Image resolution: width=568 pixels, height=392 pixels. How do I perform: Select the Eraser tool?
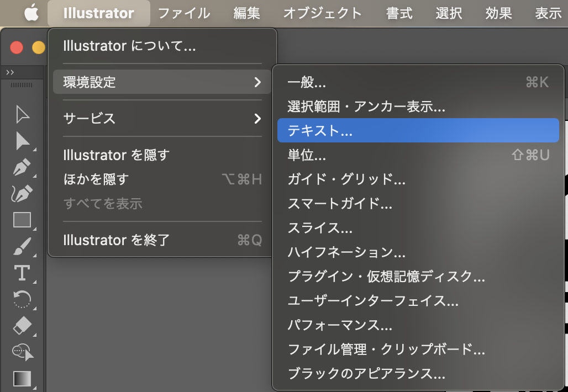(x=22, y=326)
